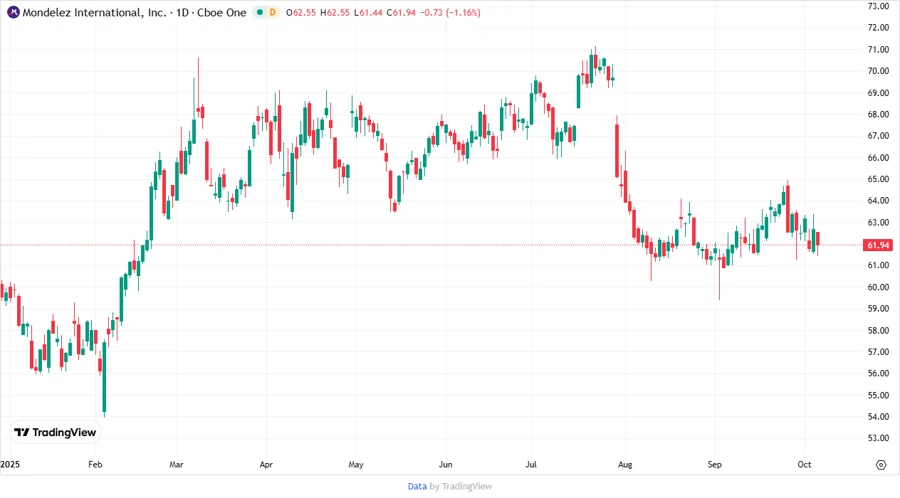The image size is (900, 498).
Task: Click the Mar label on time axis
Action: pyautogui.click(x=177, y=465)
